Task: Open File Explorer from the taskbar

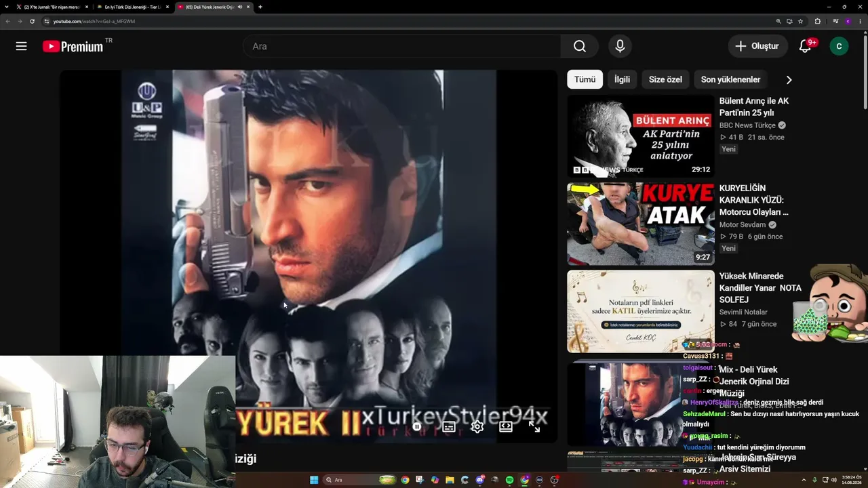Action: [450, 480]
